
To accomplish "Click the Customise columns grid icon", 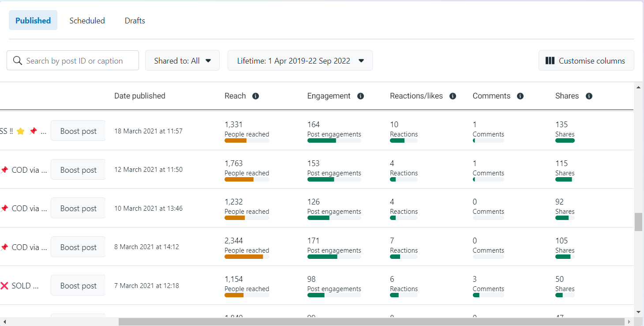I will (550, 61).
